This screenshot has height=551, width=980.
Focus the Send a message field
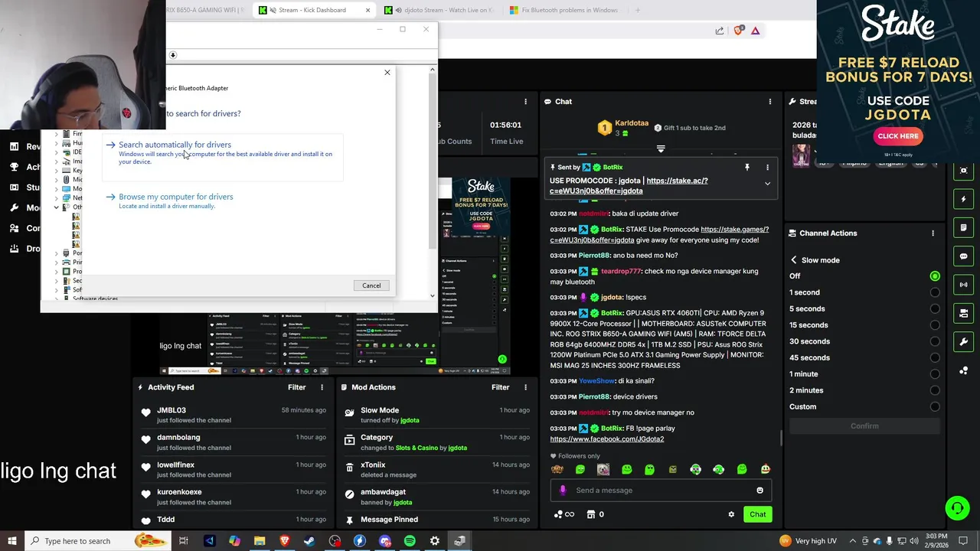point(661,491)
